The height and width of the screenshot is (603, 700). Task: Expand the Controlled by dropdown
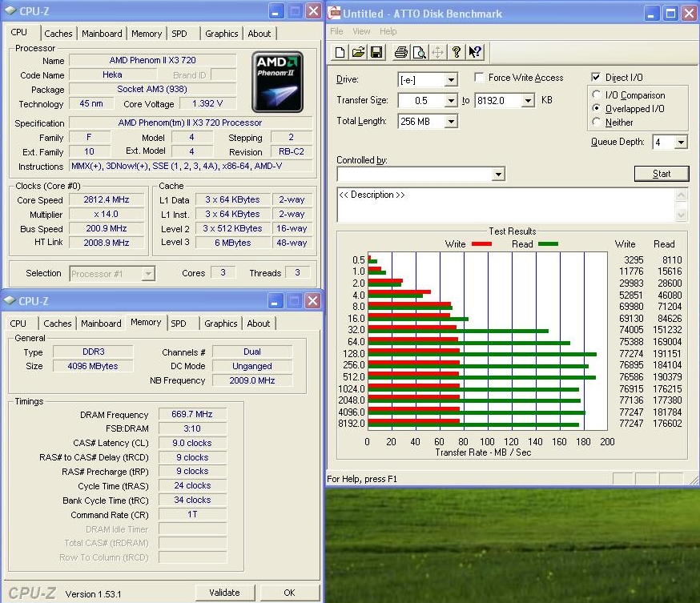(x=498, y=174)
